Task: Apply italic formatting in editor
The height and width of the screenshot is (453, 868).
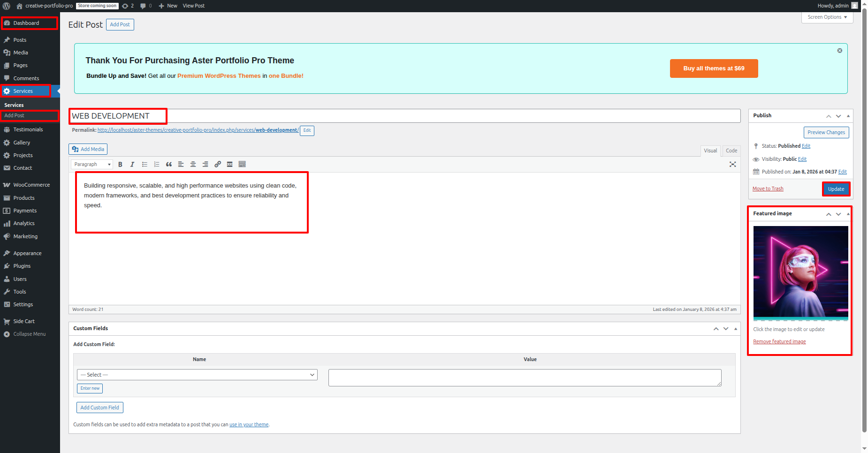Action: click(x=132, y=165)
